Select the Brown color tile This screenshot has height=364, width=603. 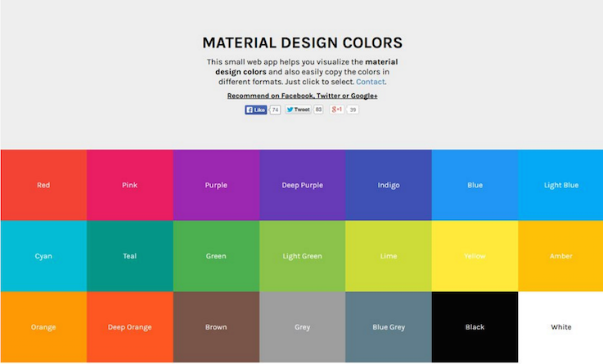[x=216, y=327]
